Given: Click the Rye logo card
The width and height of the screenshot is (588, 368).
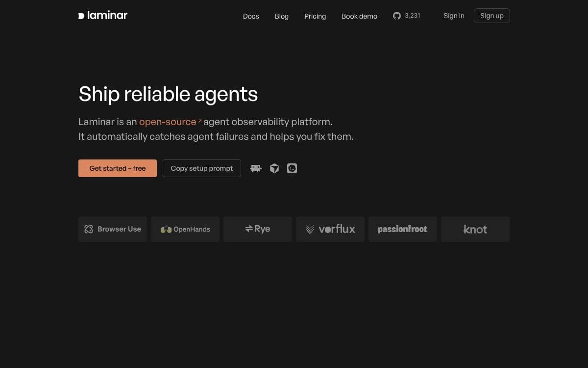Looking at the screenshot, I should 258,229.
